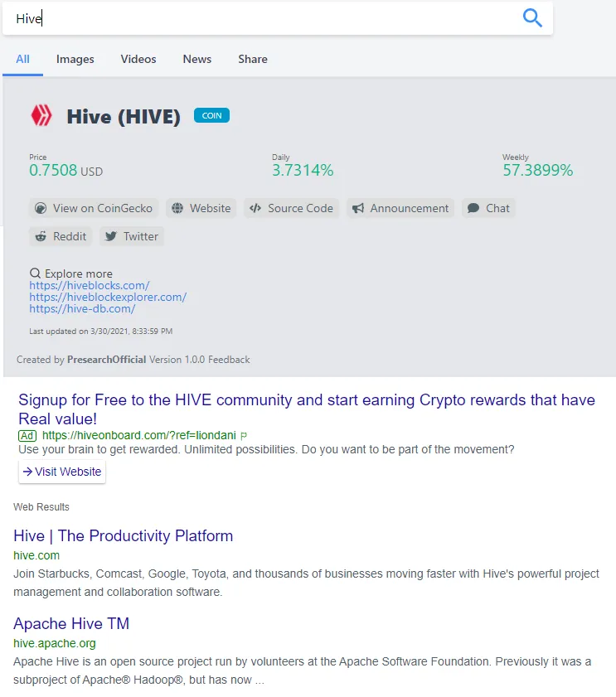Open the hiveblocks.com link
The image size is (616, 697).
(x=90, y=285)
